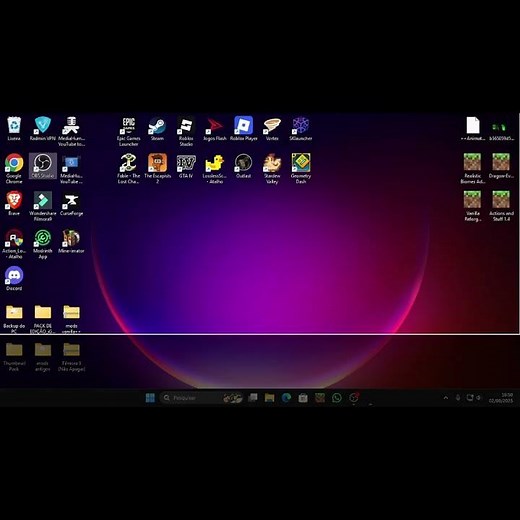Image resolution: width=520 pixels, height=520 pixels.
Task: Click the GTA IV shortcut
Action: [186, 166]
